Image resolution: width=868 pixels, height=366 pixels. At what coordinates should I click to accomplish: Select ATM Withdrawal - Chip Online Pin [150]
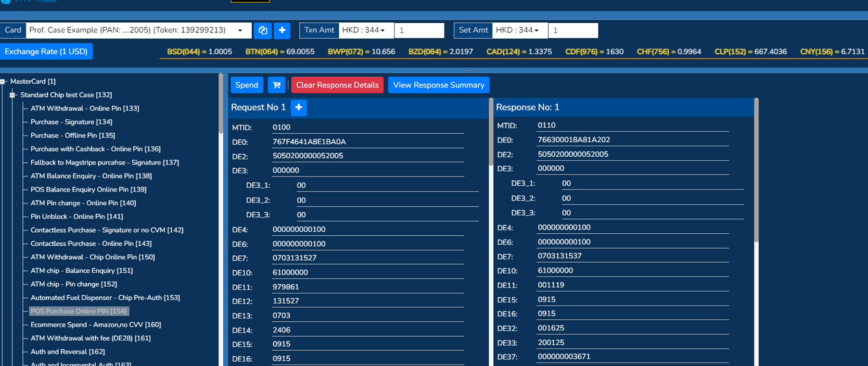click(93, 257)
